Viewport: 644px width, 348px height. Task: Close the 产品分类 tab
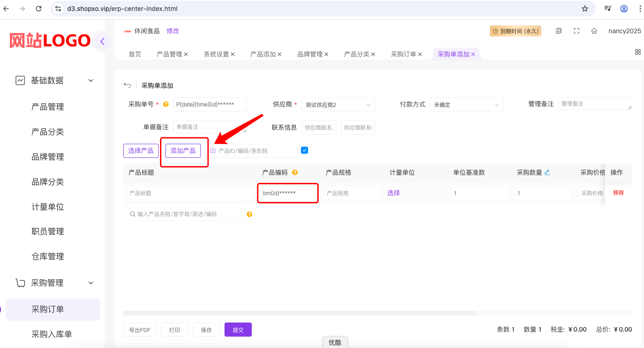click(373, 54)
